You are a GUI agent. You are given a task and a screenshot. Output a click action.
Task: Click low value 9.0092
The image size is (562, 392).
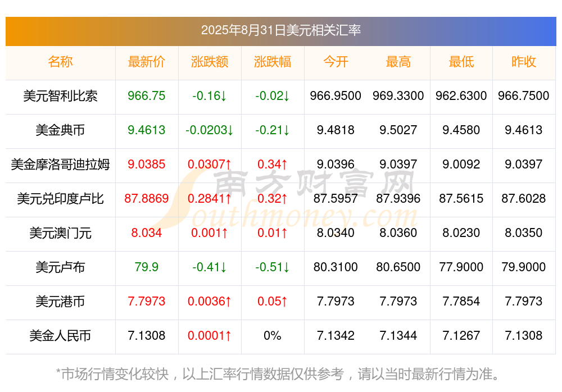tap(461, 165)
